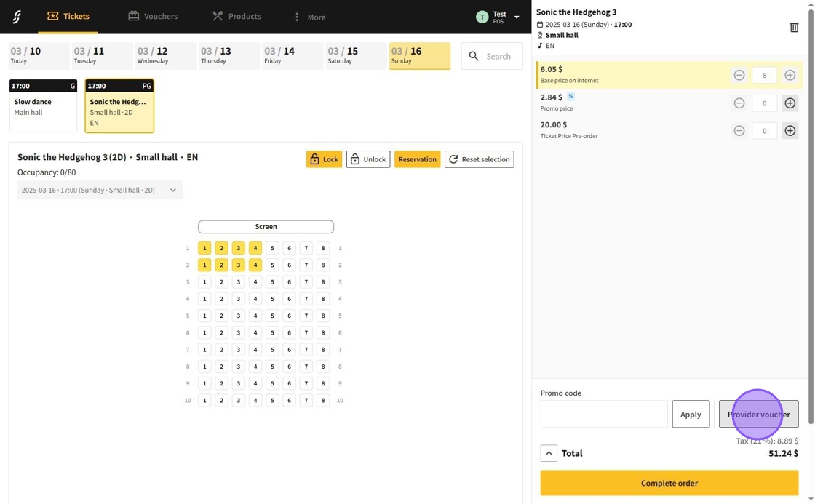Click the app logo in top-left corner
The image size is (815, 504).
point(17,17)
